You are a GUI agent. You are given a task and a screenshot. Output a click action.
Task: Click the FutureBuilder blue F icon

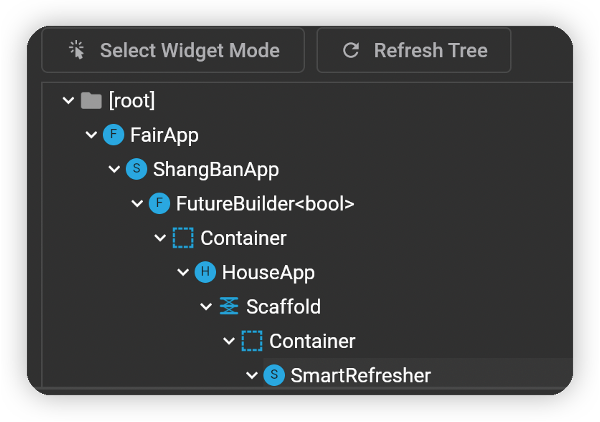click(x=160, y=204)
